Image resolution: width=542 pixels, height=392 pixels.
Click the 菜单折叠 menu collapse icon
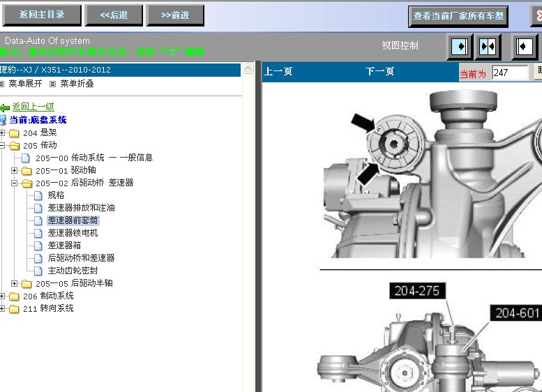[x=52, y=84]
